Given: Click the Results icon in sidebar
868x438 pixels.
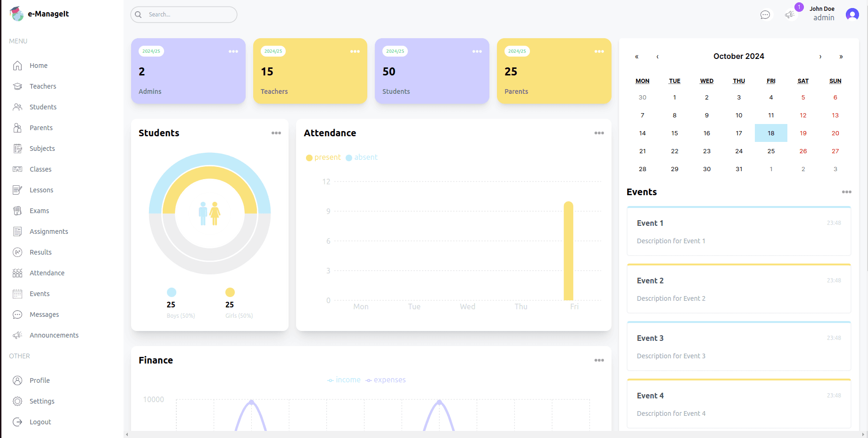Looking at the screenshot, I should pyautogui.click(x=17, y=252).
